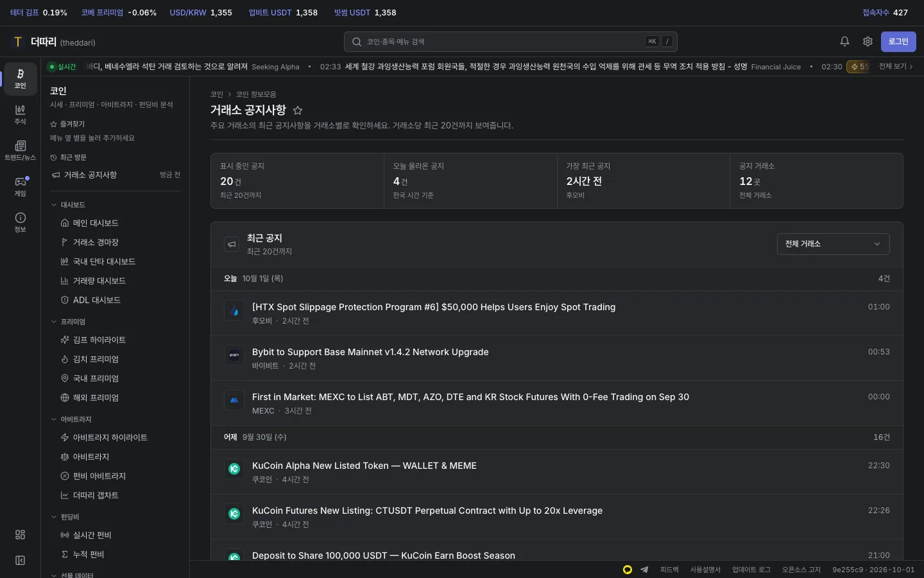Click the KuCoin logo on the CTUSDT Perpetual notice
This screenshot has height=578, width=924.
(x=234, y=514)
